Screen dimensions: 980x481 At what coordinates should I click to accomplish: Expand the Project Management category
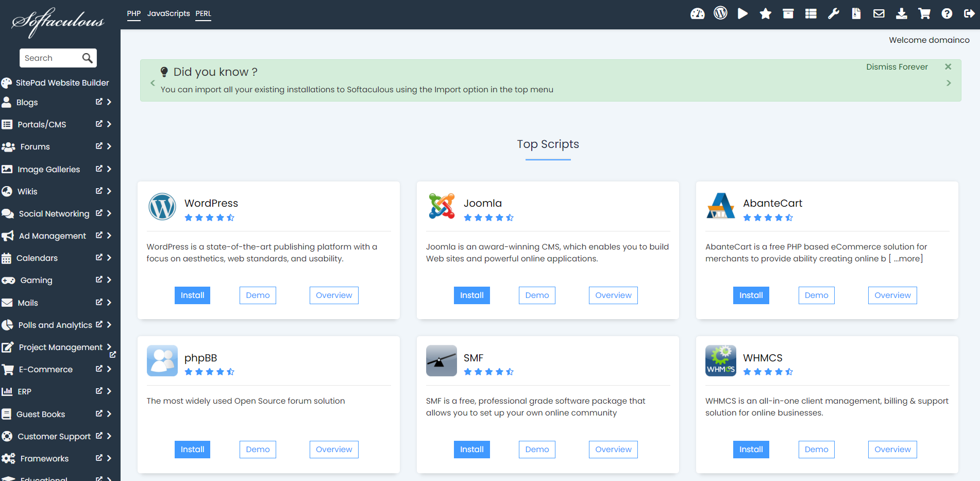109,346
